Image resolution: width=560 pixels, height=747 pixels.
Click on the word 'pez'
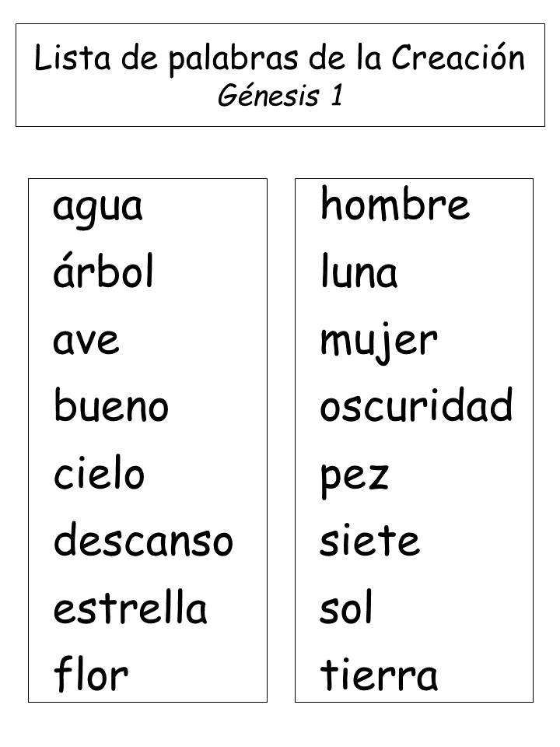(355, 480)
